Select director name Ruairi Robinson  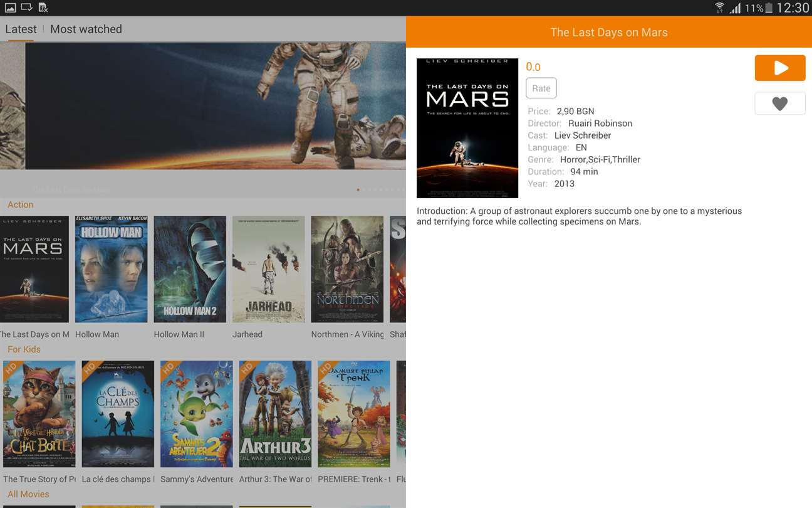pyautogui.click(x=600, y=124)
